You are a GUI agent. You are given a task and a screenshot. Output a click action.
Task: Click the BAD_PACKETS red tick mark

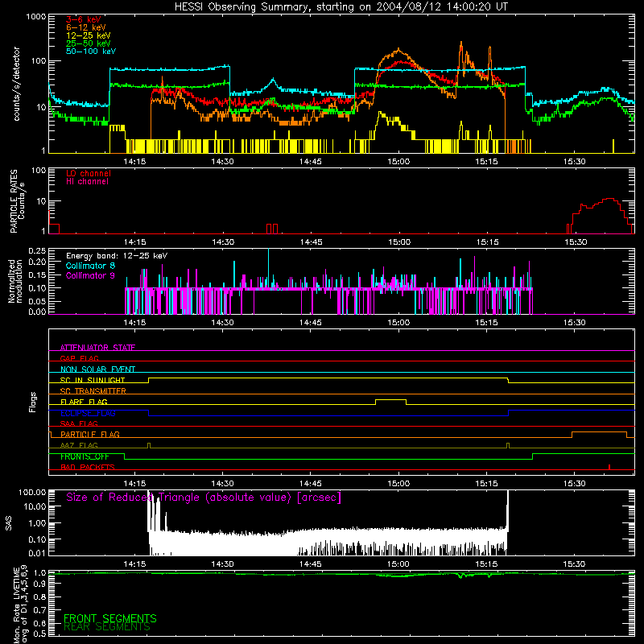(x=609, y=467)
